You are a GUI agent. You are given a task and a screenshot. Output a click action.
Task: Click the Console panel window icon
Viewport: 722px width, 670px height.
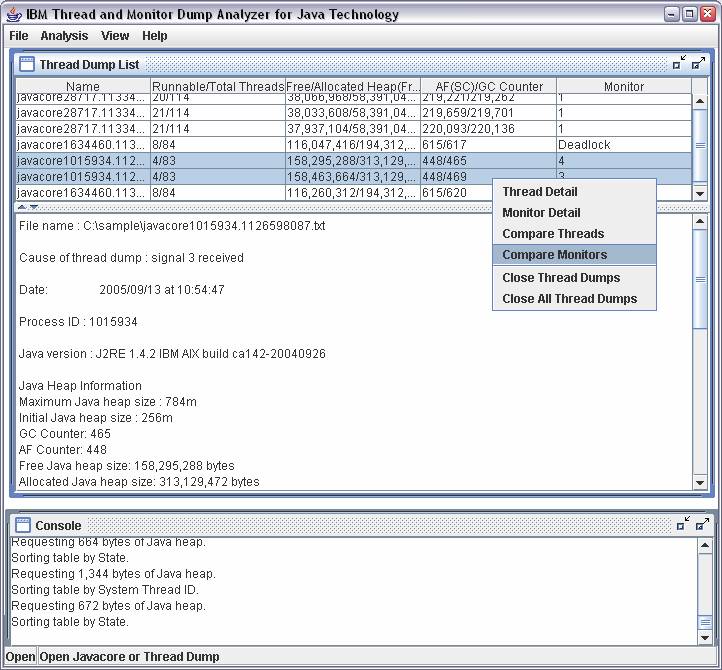point(22,525)
